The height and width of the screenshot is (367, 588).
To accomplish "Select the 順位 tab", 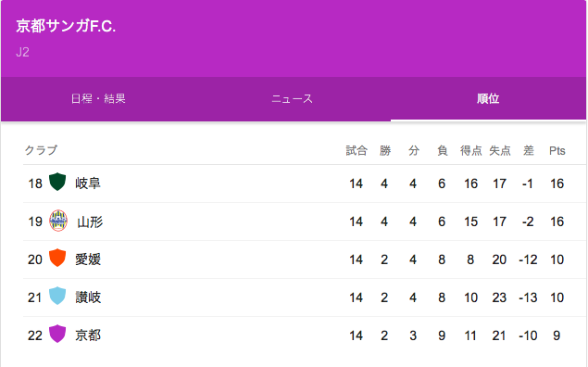I will (x=488, y=98).
